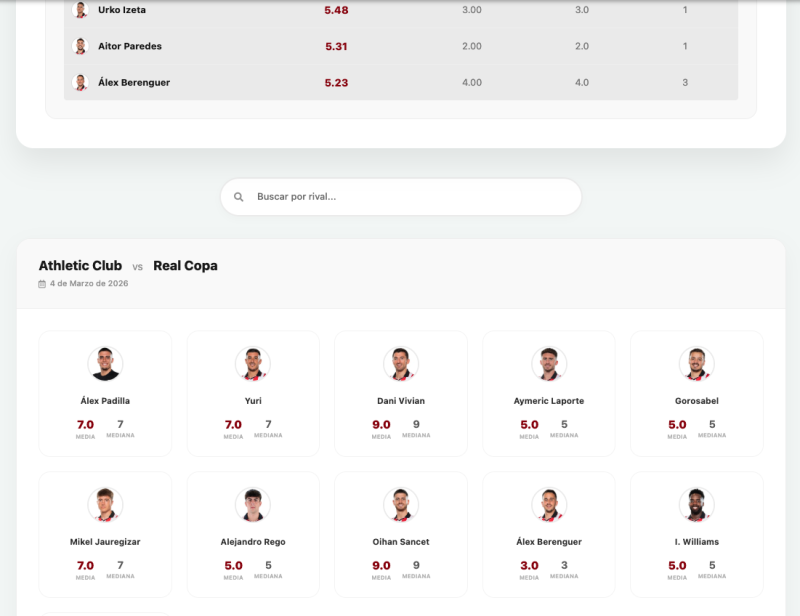This screenshot has height=616, width=800.
Task: Open Álex Berenguer's player card photo
Action: (x=549, y=505)
